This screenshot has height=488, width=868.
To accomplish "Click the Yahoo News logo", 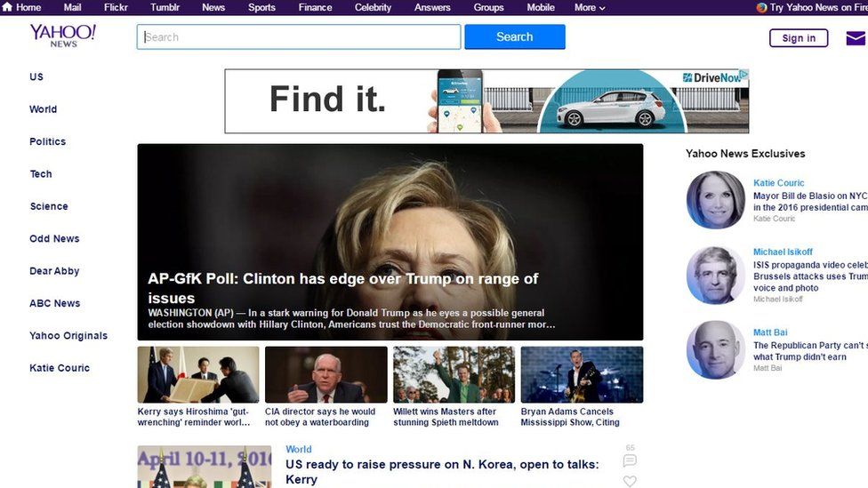I will (x=62, y=36).
